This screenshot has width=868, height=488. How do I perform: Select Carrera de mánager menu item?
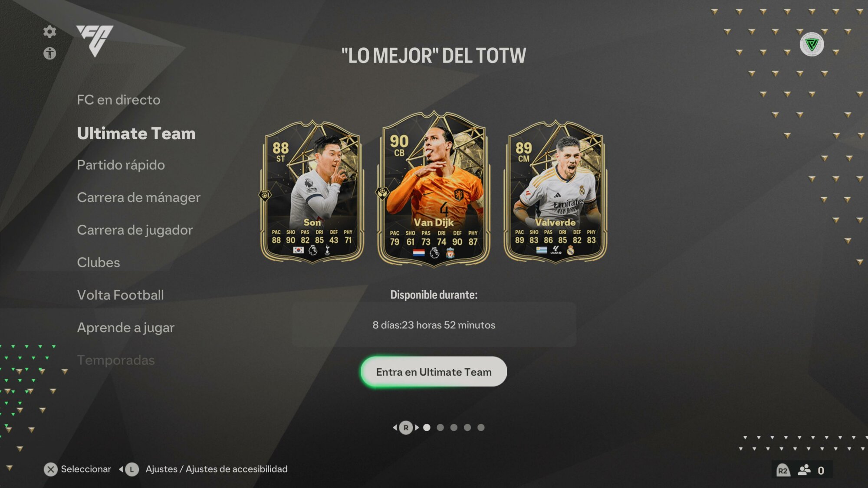138,197
